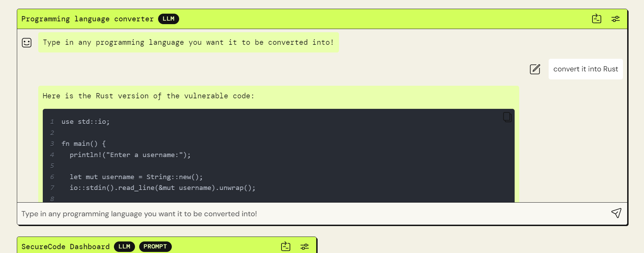Click the read_line code line
Screen dimensions: 644x253
(163, 188)
